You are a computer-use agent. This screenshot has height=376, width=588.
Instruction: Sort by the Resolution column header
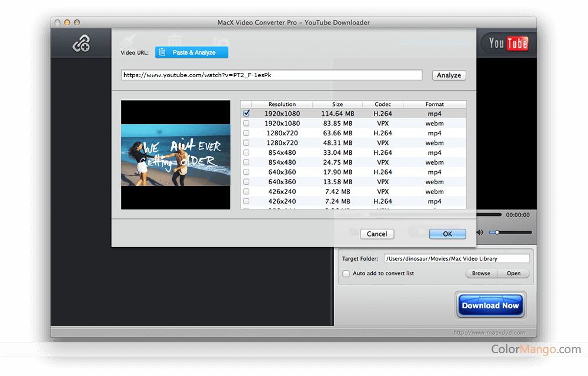(x=282, y=104)
